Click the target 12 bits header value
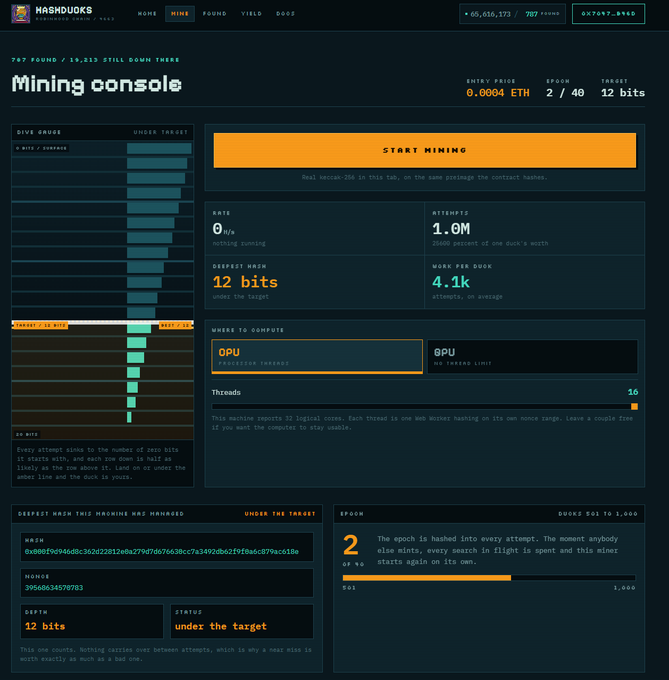 (623, 93)
